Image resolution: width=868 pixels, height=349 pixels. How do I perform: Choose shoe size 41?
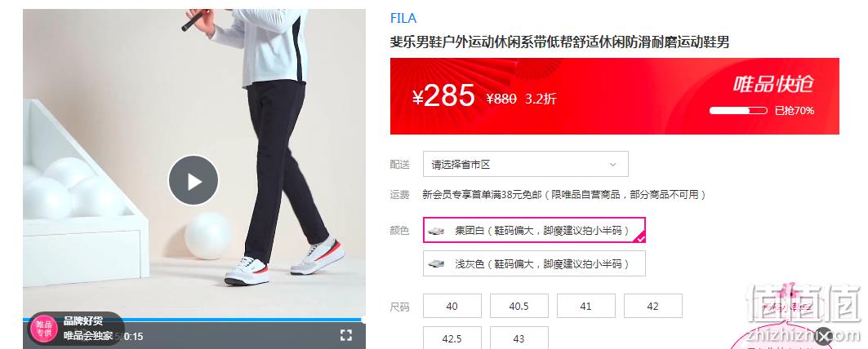pyautogui.click(x=586, y=306)
